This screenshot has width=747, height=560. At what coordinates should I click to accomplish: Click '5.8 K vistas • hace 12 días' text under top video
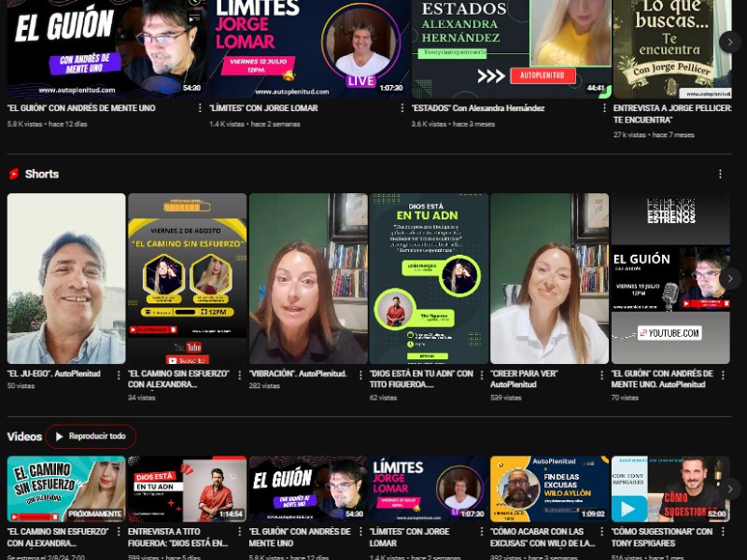(48, 124)
